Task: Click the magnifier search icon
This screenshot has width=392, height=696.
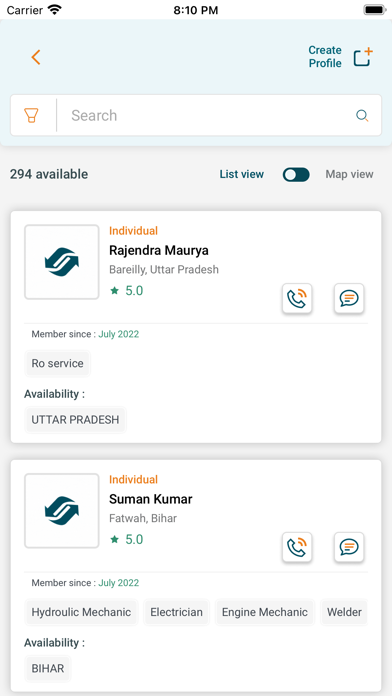Action: click(x=362, y=116)
